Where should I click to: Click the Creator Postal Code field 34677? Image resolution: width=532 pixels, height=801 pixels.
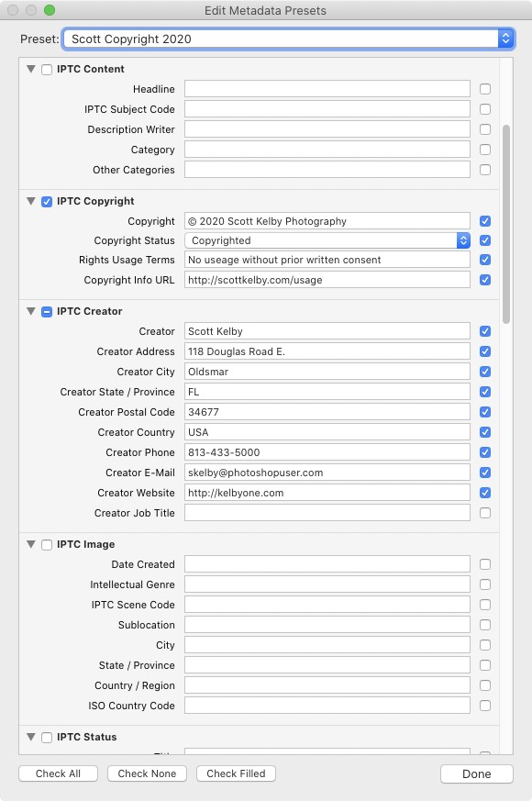(327, 412)
